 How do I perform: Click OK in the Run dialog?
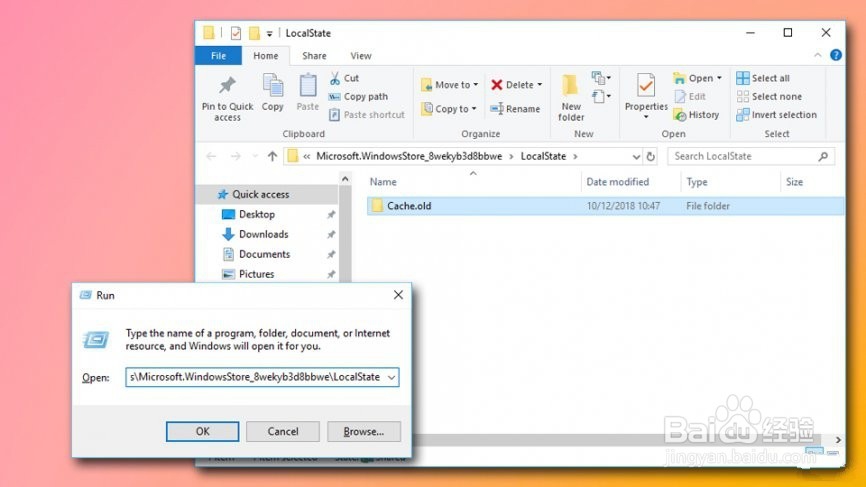[x=202, y=431]
